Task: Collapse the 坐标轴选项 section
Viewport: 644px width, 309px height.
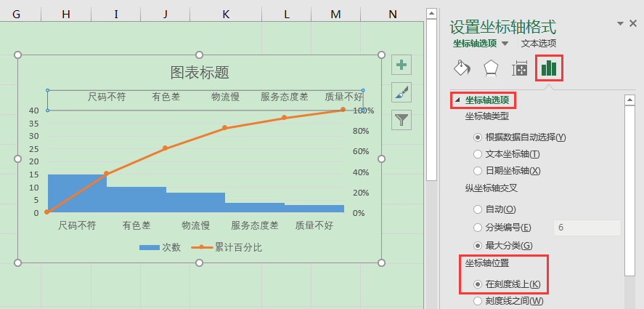Action: tap(458, 100)
